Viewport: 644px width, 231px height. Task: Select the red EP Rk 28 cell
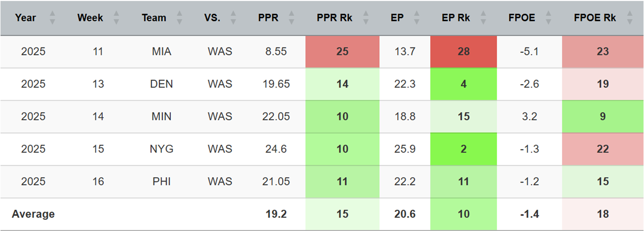coord(463,52)
